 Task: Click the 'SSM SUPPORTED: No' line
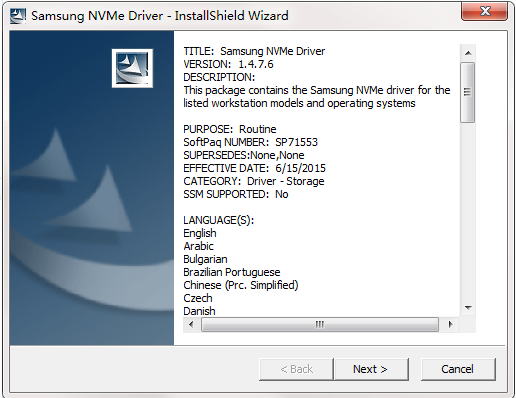[x=236, y=194]
